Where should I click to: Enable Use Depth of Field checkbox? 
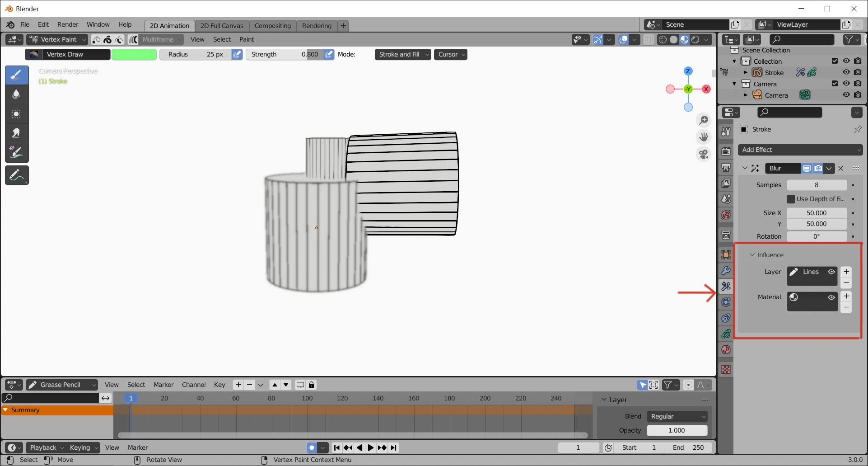pos(791,199)
